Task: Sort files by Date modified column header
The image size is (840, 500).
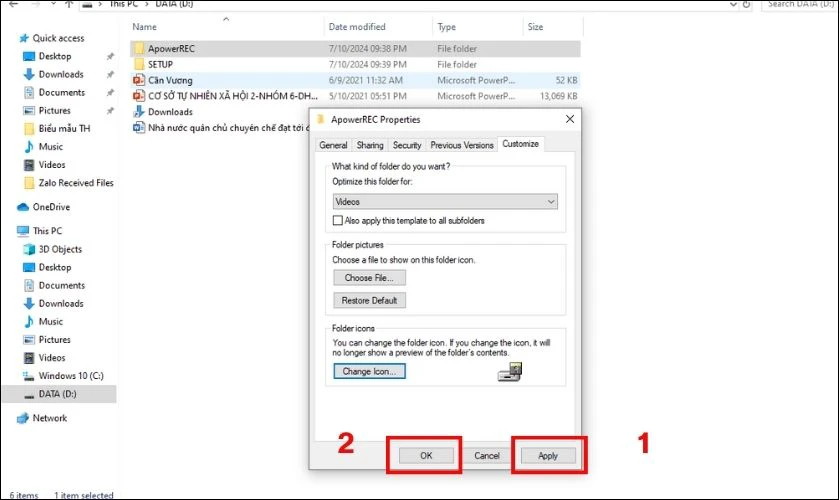Action: (x=378, y=27)
